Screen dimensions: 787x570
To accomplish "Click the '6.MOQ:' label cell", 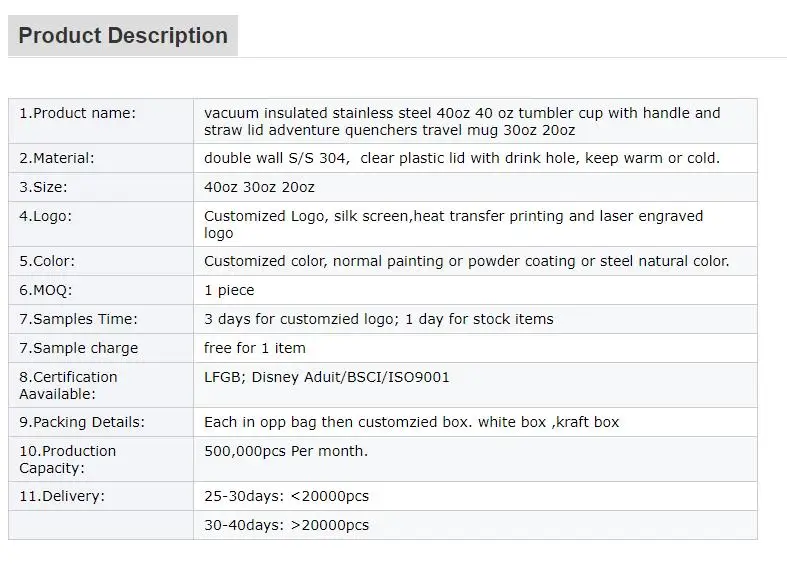I will (x=46, y=290).
